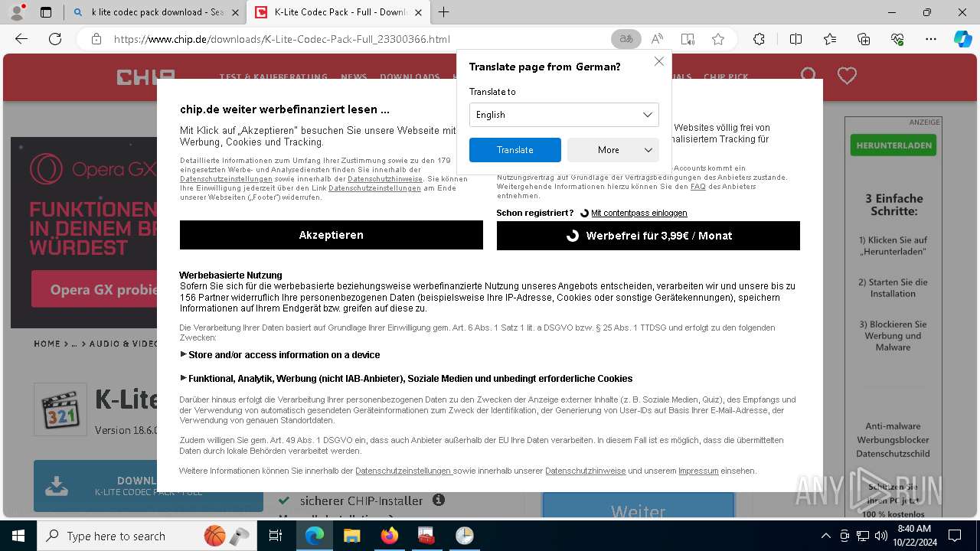
Task: Open the CHIP PICK menu item
Action: [x=726, y=77]
